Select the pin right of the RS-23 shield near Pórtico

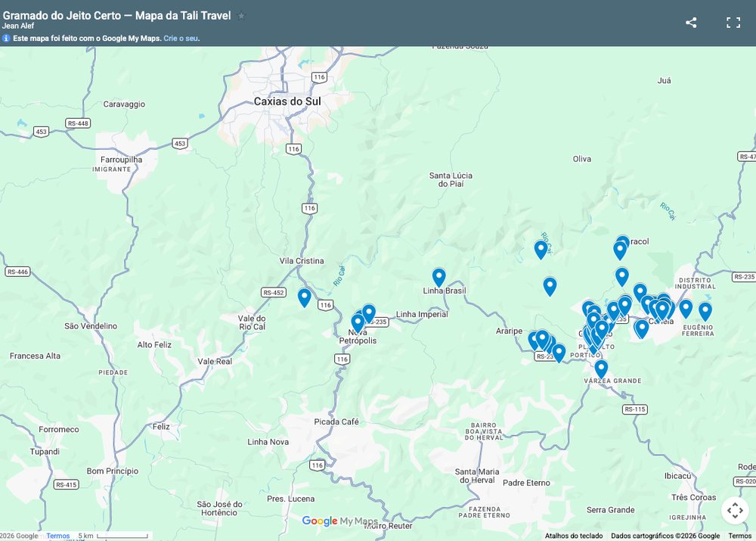tap(559, 353)
